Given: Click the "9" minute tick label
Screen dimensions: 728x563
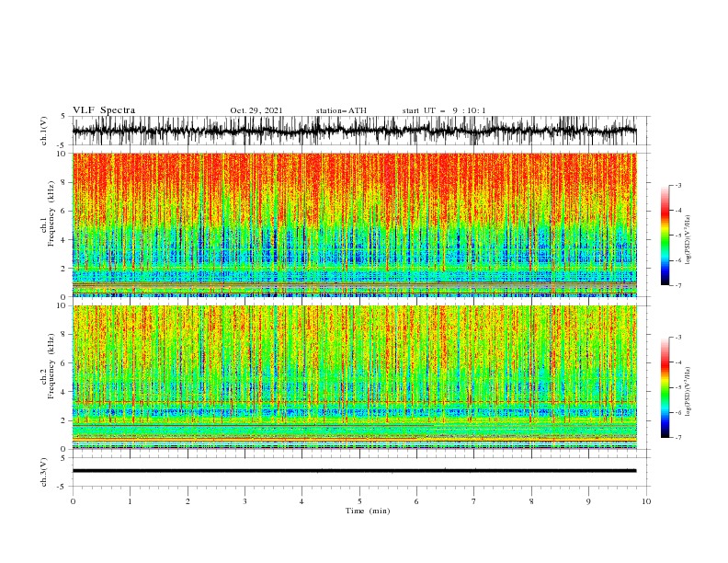Looking at the screenshot, I should coord(588,501).
